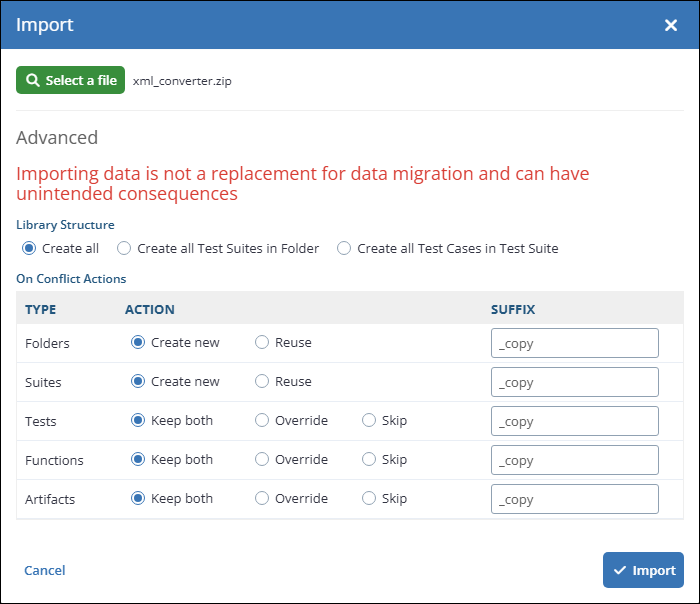Edit the Artifacts suffix field
This screenshot has height=604, width=700.
[574, 499]
